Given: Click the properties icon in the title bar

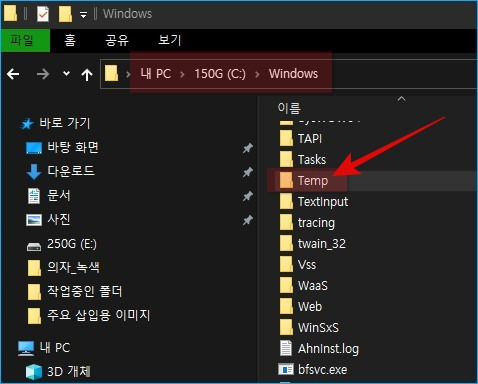Looking at the screenshot, I should (43, 14).
